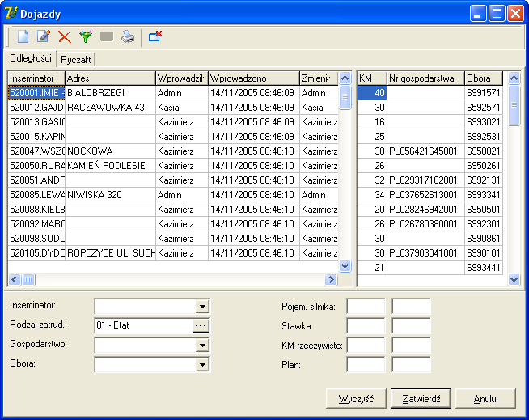Click the grey rectangle toolbar icon
The width and height of the screenshot is (529, 420).
click(x=107, y=36)
